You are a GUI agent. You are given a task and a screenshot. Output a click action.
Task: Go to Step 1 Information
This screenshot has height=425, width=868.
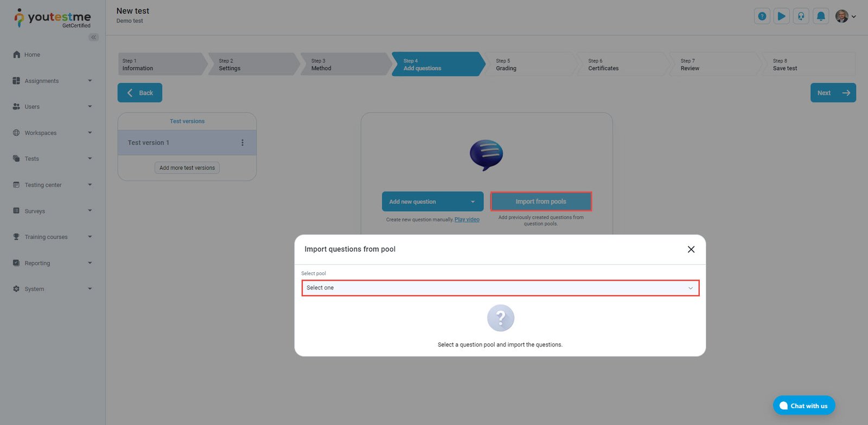coord(162,65)
